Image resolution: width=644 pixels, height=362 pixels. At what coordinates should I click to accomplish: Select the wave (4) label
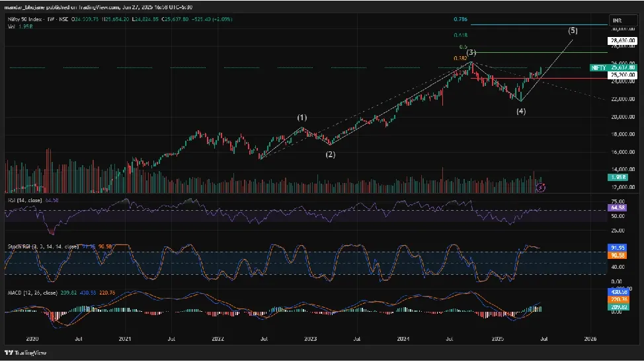coord(521,111)
